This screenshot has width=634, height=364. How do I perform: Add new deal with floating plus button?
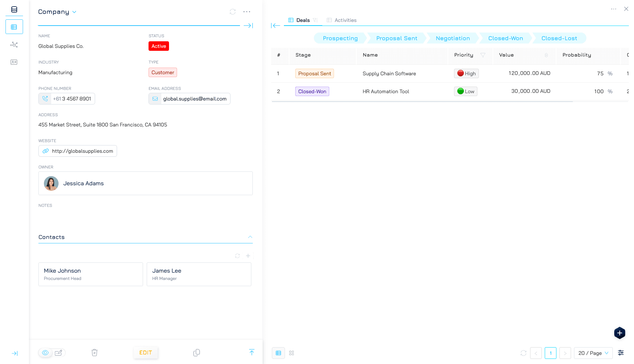click(x=620, y=333)
